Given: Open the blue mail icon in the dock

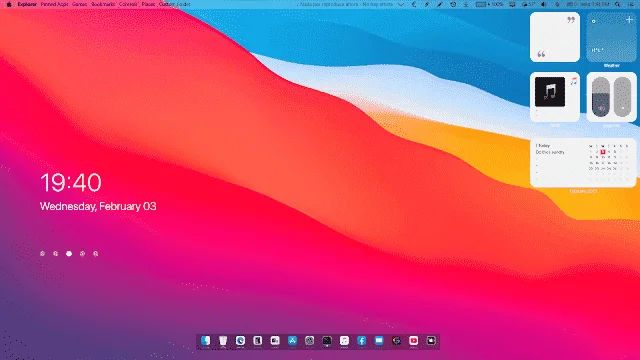Looking at the screenshot, I should [x=379, y=340].
